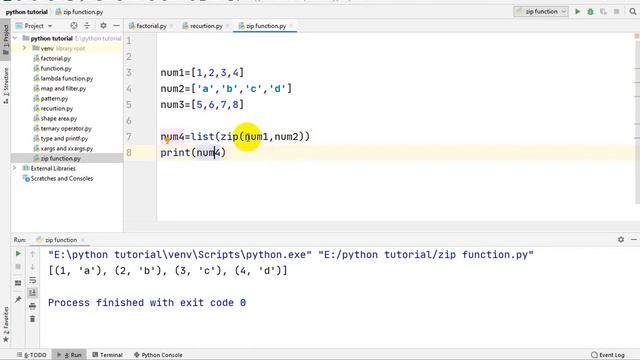Run the zip function configuration

(577, 12)
